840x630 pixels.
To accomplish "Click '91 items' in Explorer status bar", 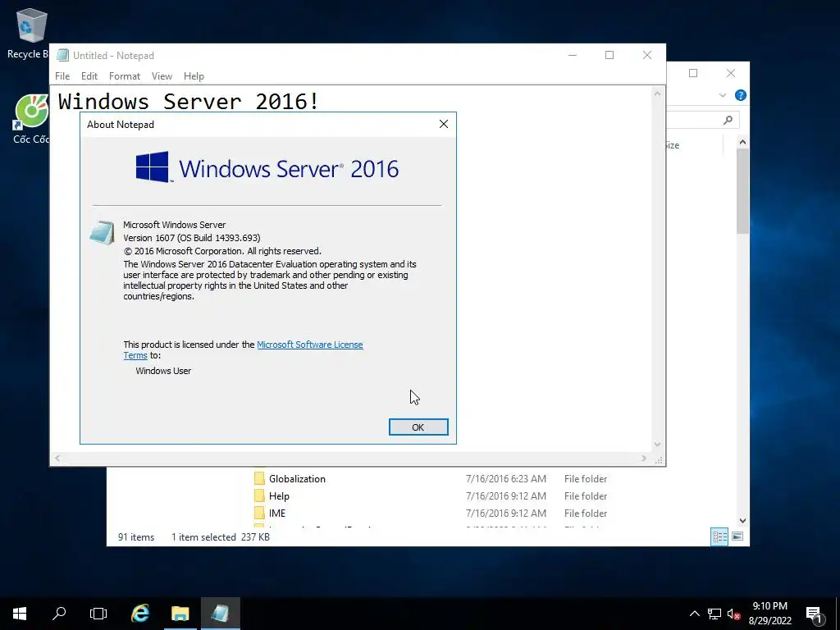I will 136,536.
